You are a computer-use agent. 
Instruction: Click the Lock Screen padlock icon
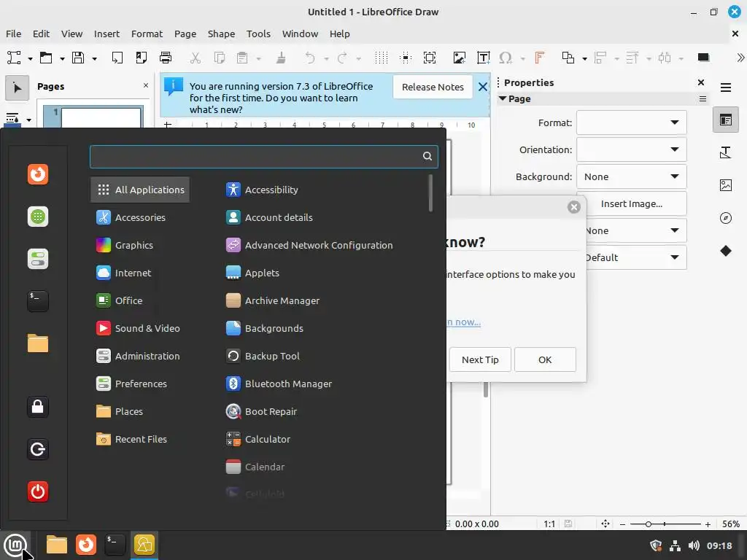(x=38, y=407)
